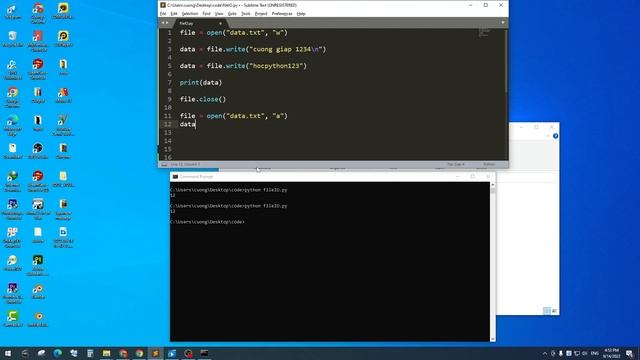Screen dimensions: 640x360
Task: Open the volume control in system tray
Action: pos(584,353)
